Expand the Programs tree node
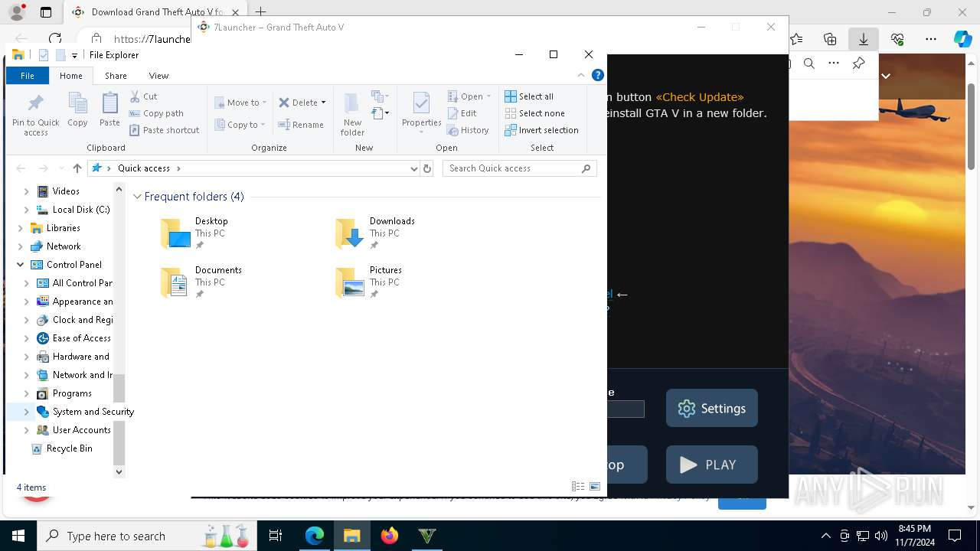The width and height of the screenshot is (980, 551). pos(27,393)
